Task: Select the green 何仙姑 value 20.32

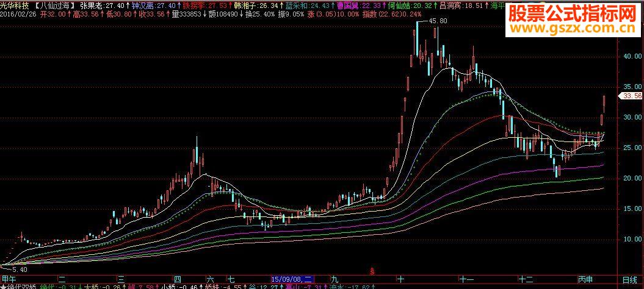Action: coord(422,6)
